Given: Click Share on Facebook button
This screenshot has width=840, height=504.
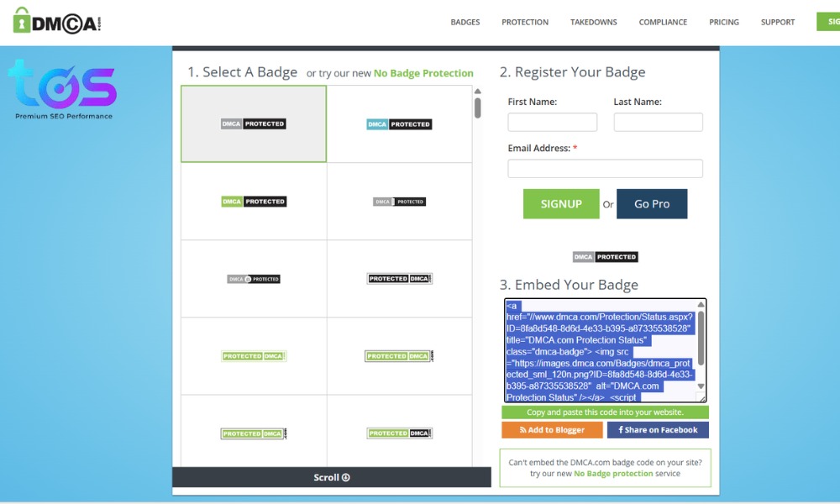Looking at the screenshot, I should [658, 430].
